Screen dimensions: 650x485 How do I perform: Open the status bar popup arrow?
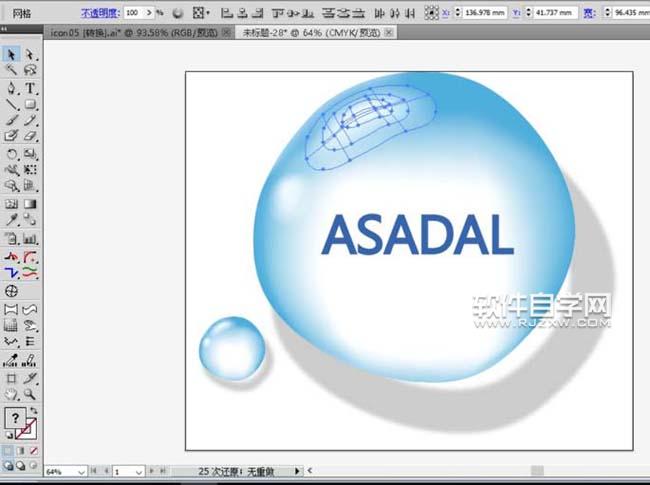(297, 471)
